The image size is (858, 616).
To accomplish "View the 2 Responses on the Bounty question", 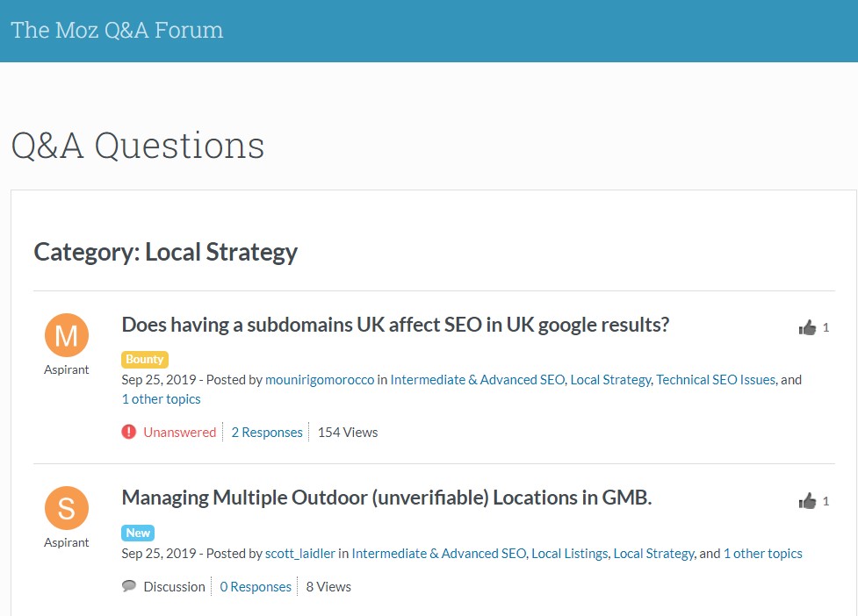I will (x=267, y=432).
